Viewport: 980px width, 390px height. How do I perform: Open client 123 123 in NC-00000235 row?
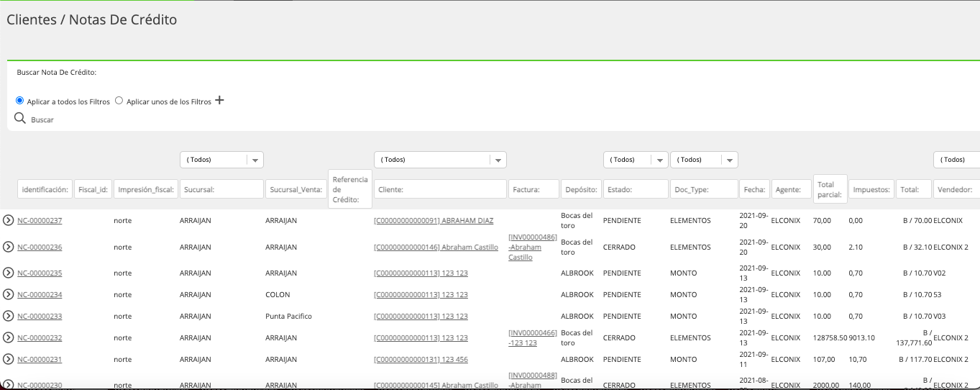coord(421,273)
